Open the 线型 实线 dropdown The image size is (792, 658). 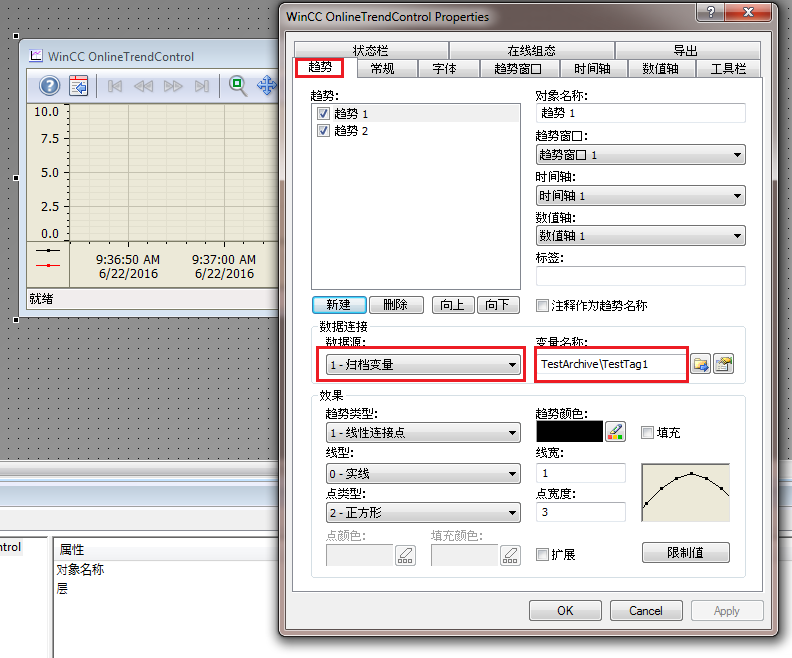[423, 474]
